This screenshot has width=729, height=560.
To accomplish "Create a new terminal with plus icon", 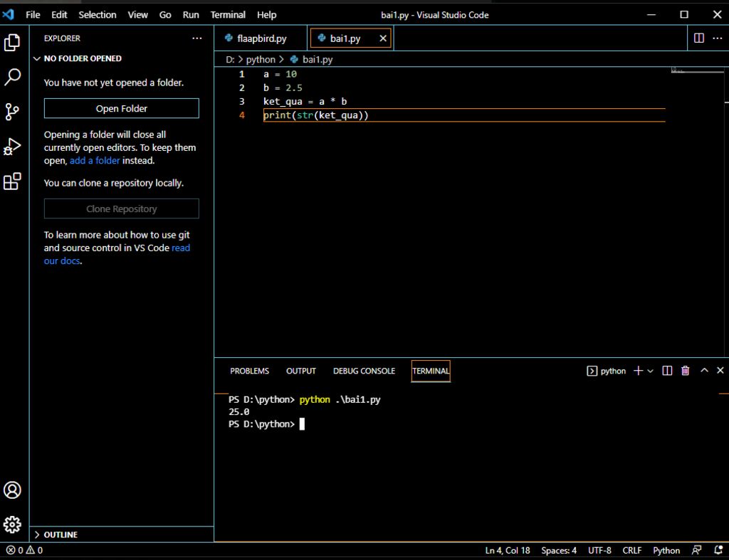I will pyautogui.click(x=639, y=371).
